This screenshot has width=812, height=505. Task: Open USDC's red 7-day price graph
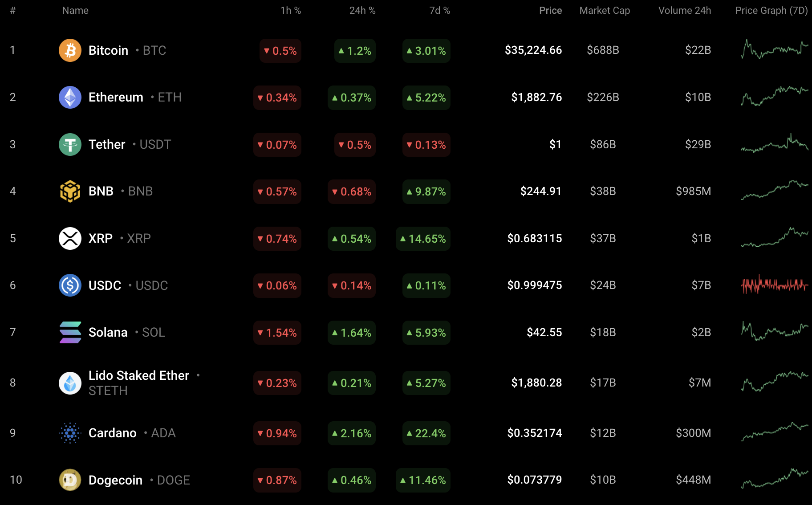tap(774, 285)
